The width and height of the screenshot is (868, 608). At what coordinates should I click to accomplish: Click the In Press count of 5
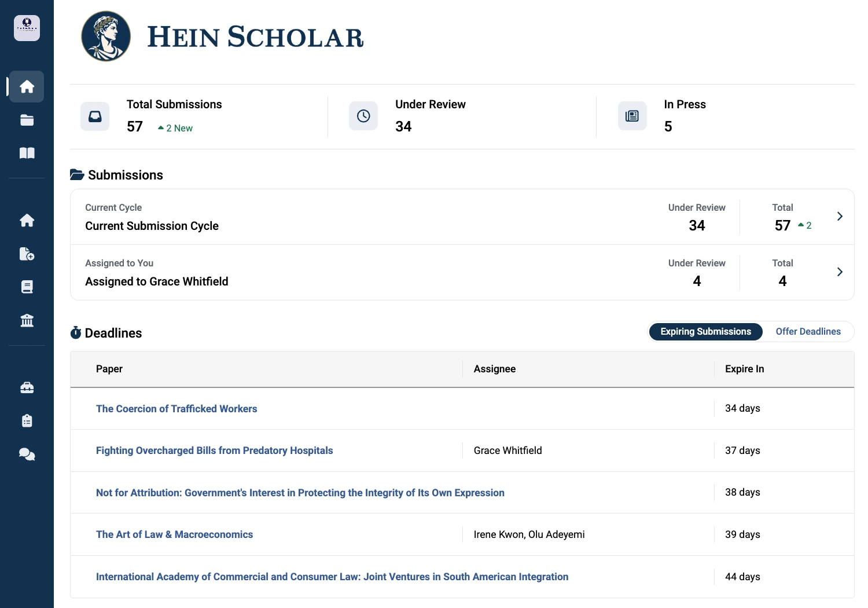pyautogui.click(x=668, y=127)
